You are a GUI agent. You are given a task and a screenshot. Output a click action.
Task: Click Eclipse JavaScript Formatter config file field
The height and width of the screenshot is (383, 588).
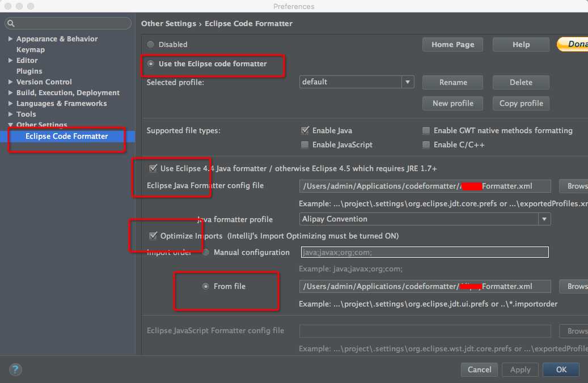click(425, 331)
